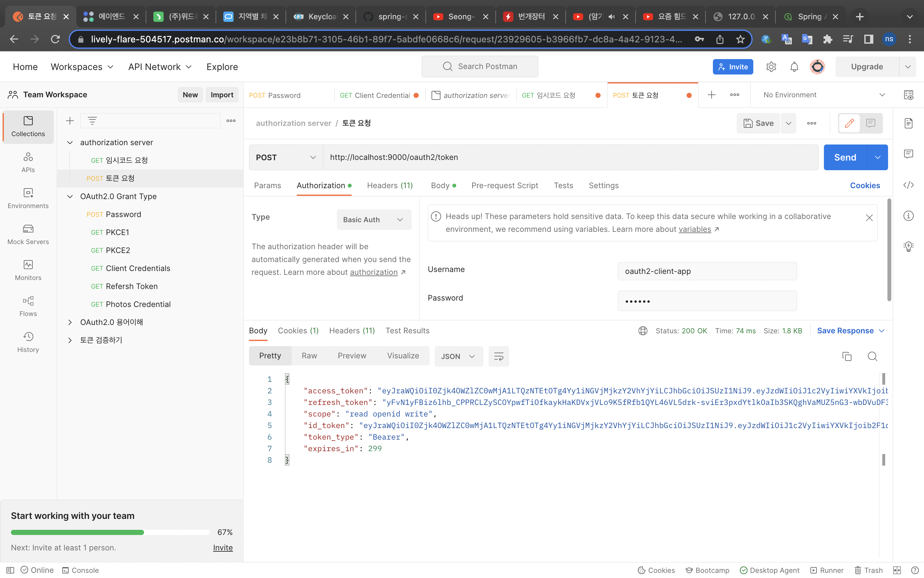Open the Collections sidebar panel
Viewport: 924px width, 578px height.
(x=28, y=127)
